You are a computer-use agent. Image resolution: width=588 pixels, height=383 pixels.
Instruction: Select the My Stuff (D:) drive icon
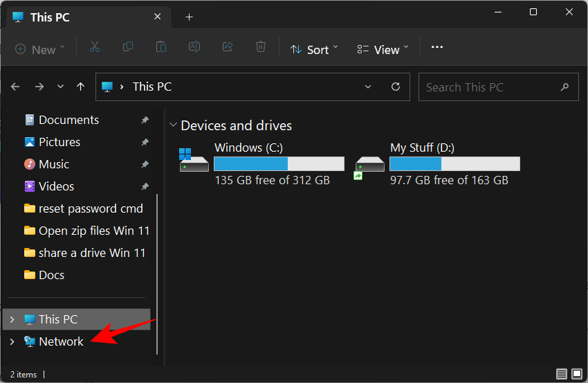(x=369, y=167)
